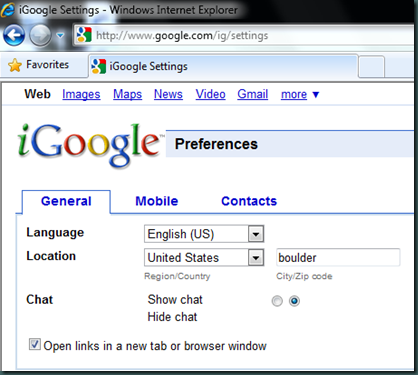Open the Video link
This screenshot has width=418, height=375.
point(210,94)
